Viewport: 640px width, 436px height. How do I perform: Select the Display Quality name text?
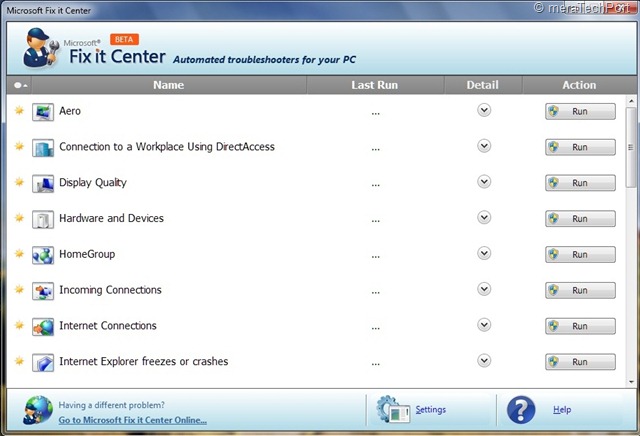click(93, 183)
